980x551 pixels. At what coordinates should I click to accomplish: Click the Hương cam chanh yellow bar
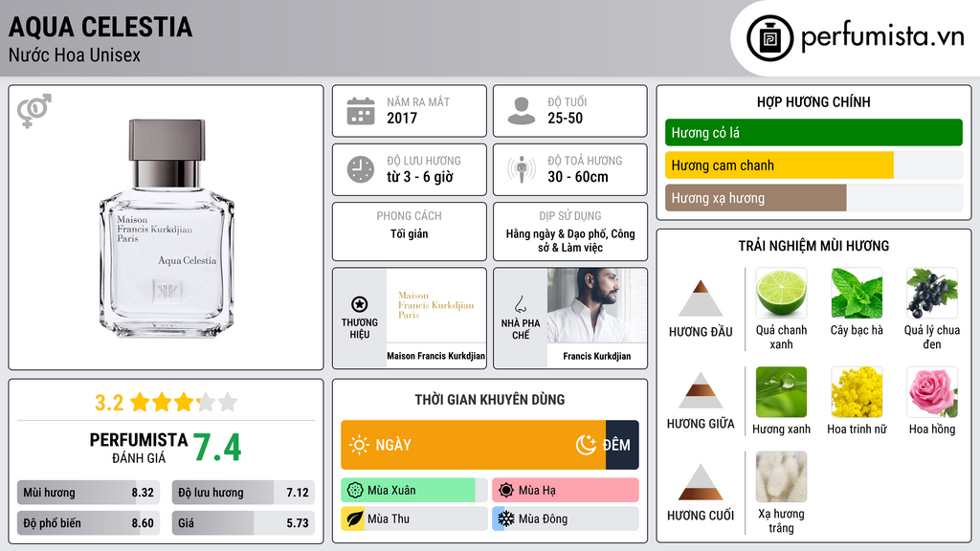pyautogui.click(x=779, y=165)
